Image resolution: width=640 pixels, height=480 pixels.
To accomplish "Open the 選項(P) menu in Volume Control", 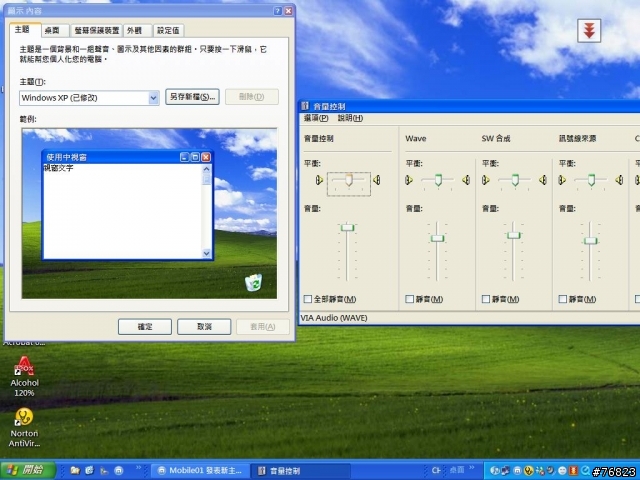I will pyautogui.click(x=316, y=118).
